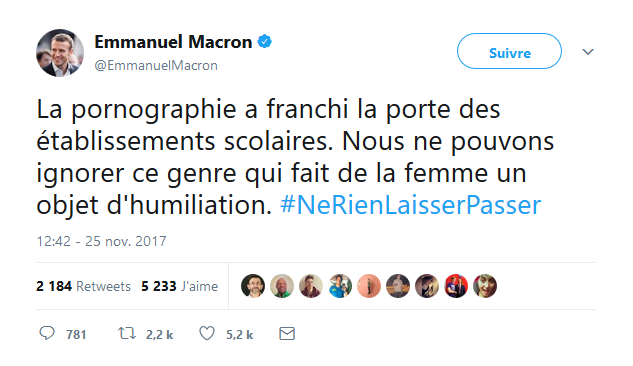
Task: Click the reply speech bubble icon
Action: click(x=47, y=333)
